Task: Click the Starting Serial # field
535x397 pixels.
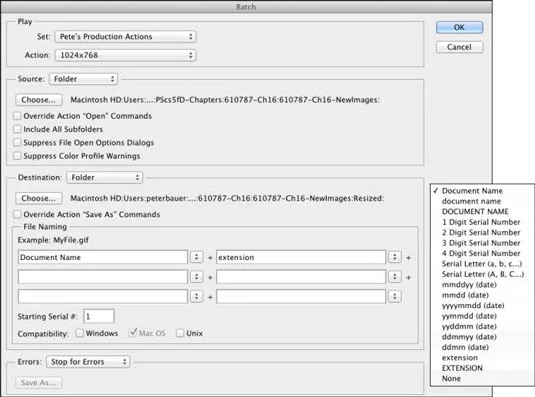Action: pyautogui.click(x=99, y=316)
